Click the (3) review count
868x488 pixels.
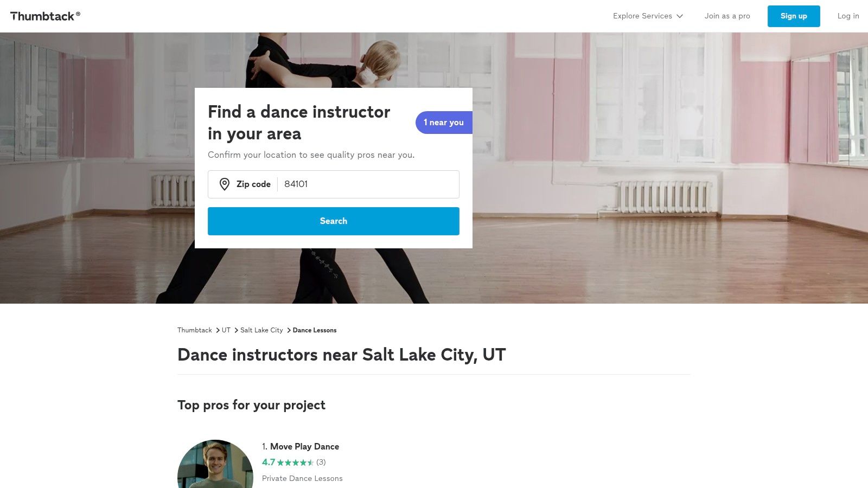pos(321,463)
